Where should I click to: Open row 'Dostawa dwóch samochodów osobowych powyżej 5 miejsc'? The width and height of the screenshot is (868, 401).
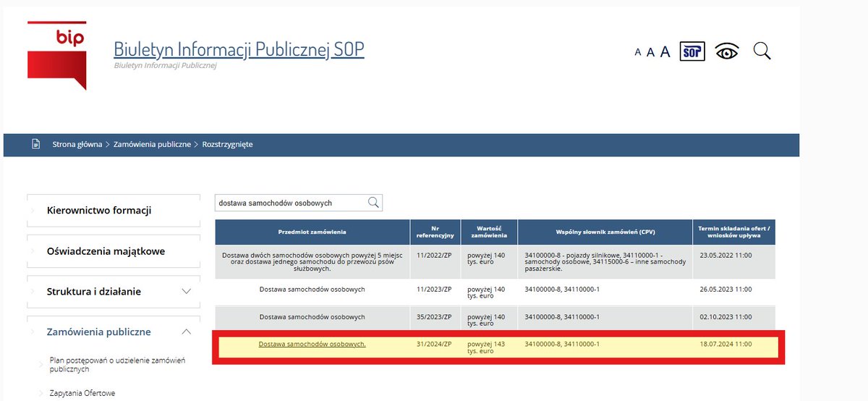click(312, 261)
